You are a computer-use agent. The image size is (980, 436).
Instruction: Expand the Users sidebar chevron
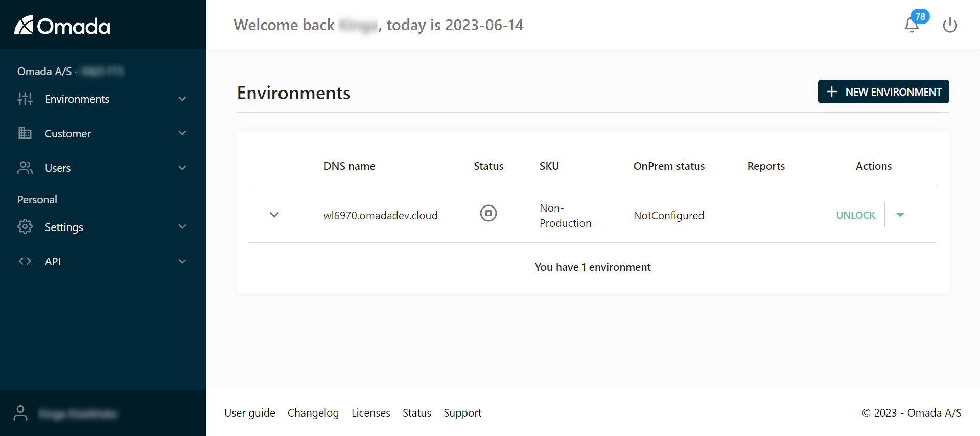point(182,168)
